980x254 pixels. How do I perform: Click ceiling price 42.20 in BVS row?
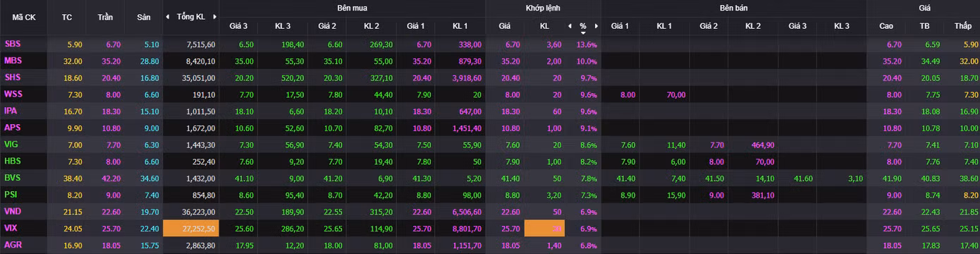click(x=112, y=179)
